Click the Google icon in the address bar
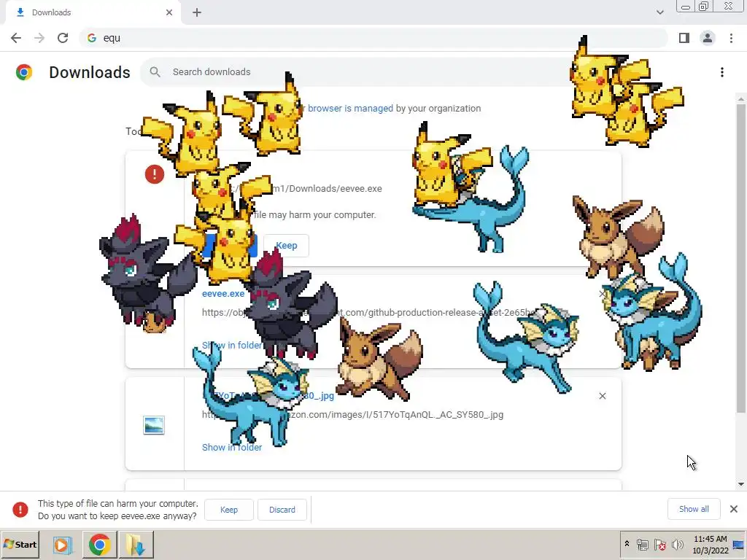747x560 pixels. pos(92,38)
